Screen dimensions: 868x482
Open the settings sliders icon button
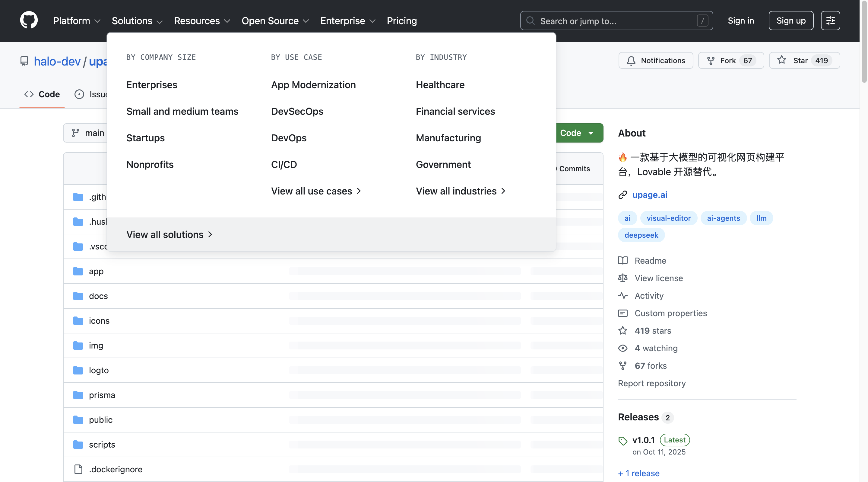tap(830, 21)
